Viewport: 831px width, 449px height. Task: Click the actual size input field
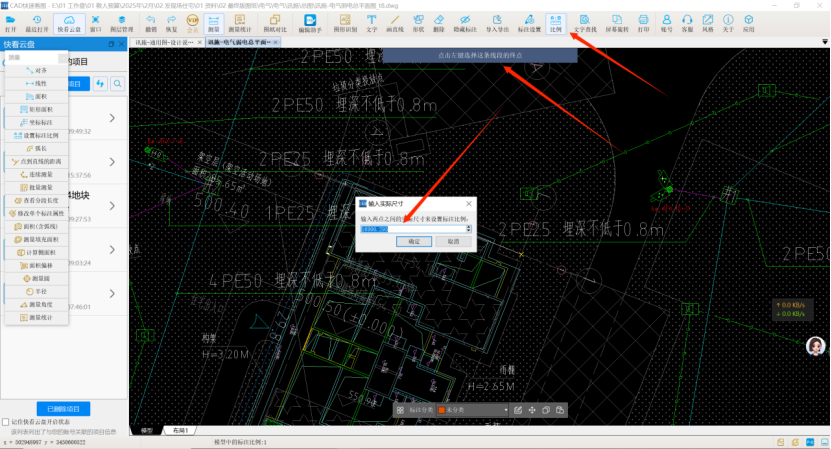click(412, 228)
